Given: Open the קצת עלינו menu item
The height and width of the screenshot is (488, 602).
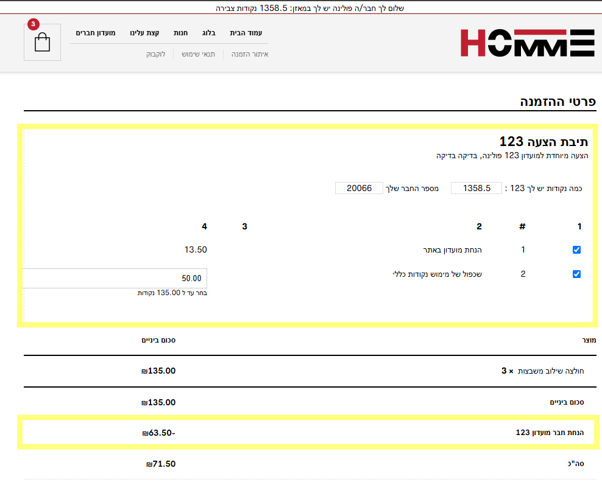Looking at the screenshot, I should pos(145,33).
